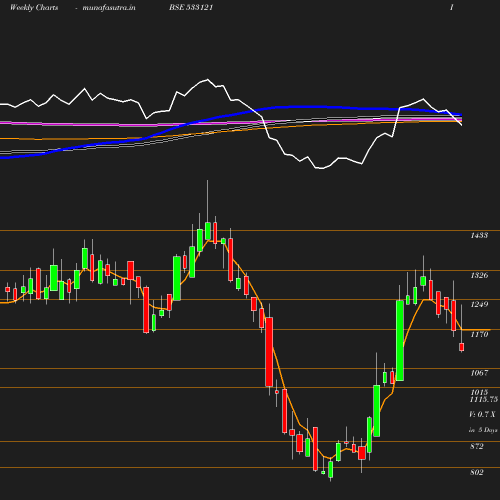Click the 1249 price level label
This screenshot has height=500, width=500.
click(x=479, y=304)
